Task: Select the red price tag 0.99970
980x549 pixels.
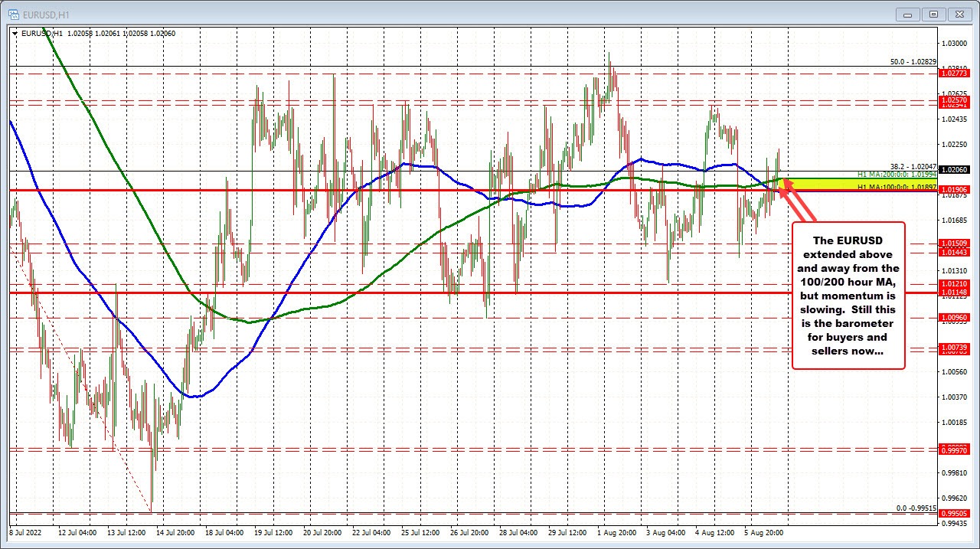Action: tap(954, 451)
